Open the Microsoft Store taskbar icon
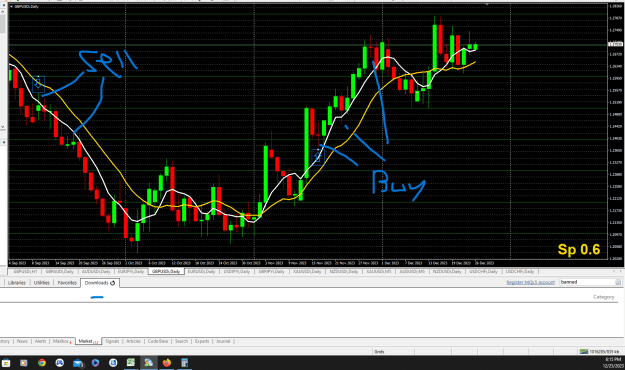 tap(6, 363)
